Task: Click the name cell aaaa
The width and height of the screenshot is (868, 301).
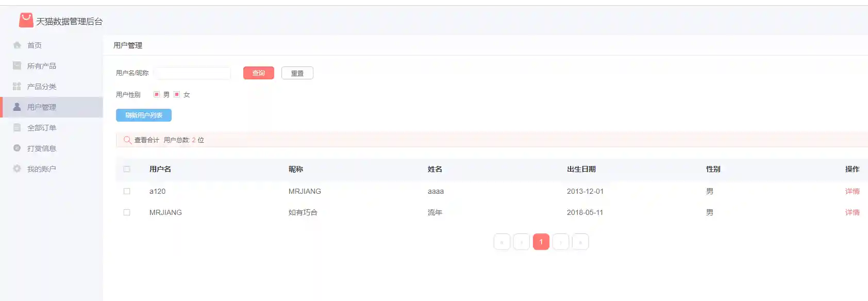Action: (436, 191)
